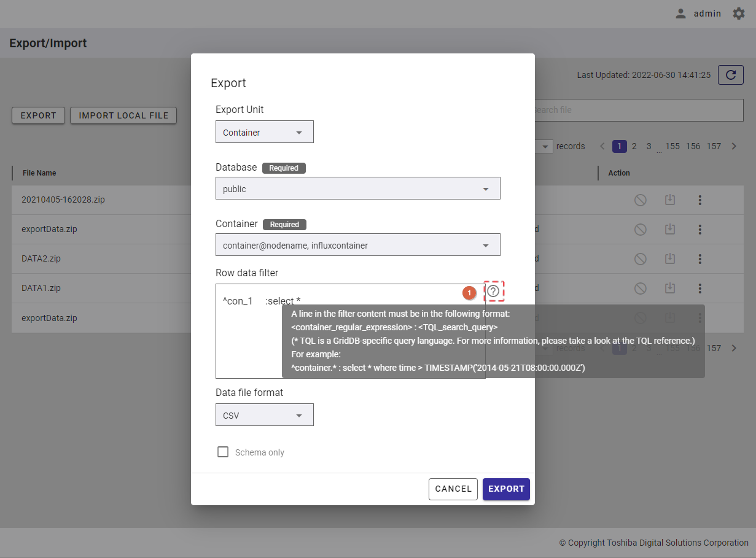Confirm with the purple EXPORT button

pos(506,489)
